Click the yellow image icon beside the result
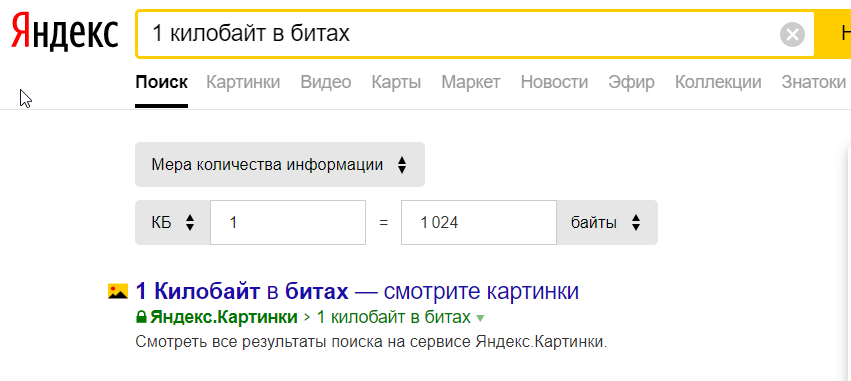This screenshot has width=851, height=381. (x=118, y=291)
